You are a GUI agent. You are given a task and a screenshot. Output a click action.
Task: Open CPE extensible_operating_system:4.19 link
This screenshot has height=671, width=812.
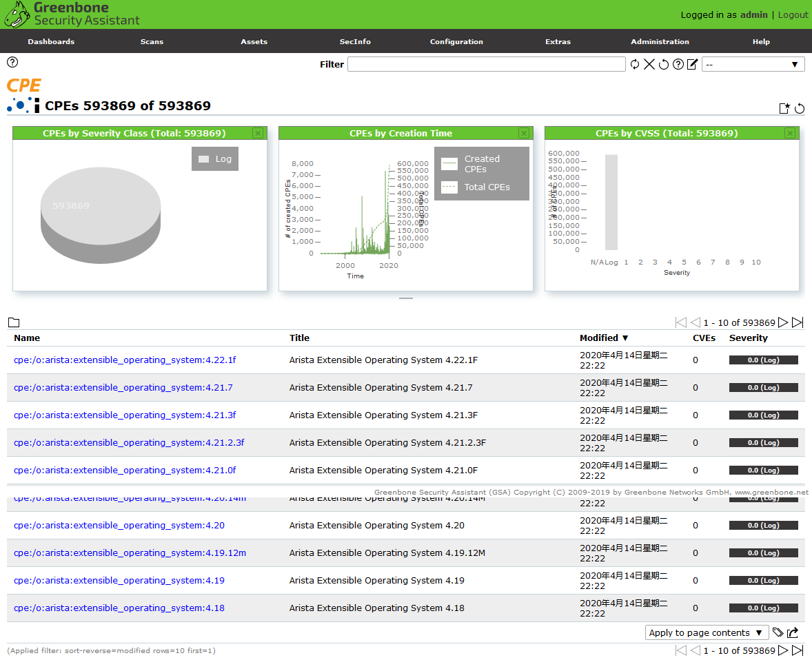119,580
